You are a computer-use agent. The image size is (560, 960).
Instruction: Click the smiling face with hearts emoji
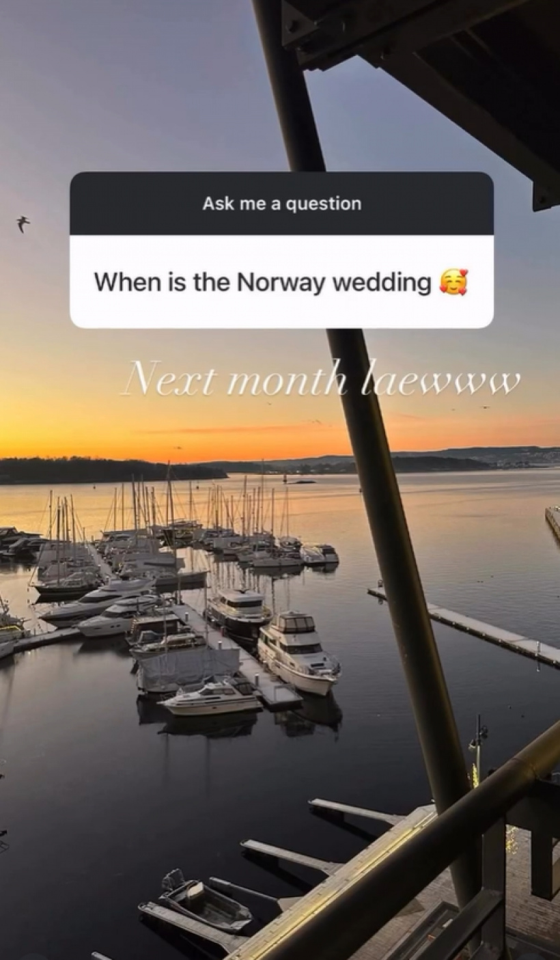point(453,282)
